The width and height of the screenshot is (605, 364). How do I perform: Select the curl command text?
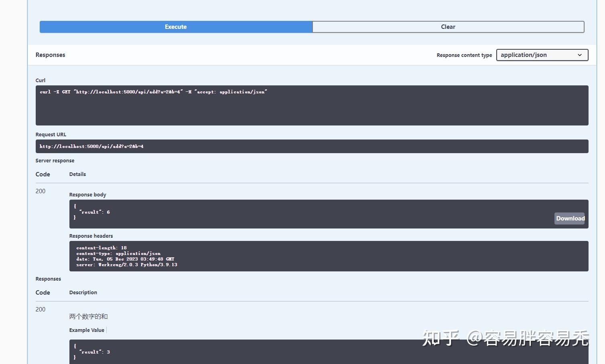[153, 91]
